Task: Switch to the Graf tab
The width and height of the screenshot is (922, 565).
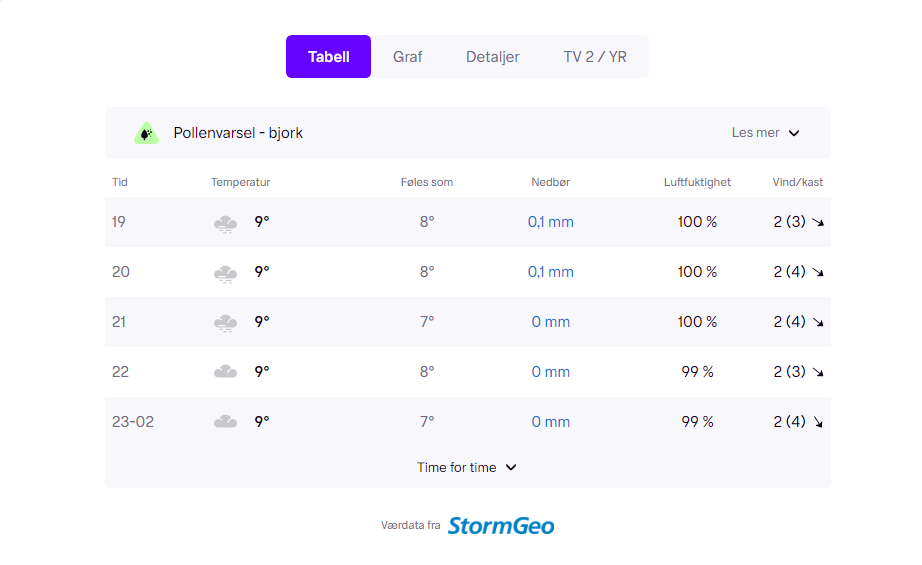Action: click(x=407, y=56)
